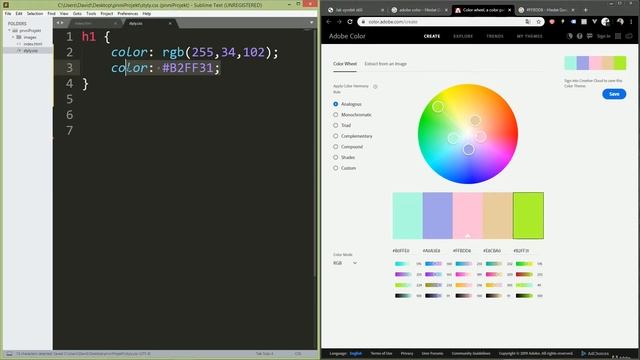
Task: Open the Selection menu in Sublime Text
Action: pos(35,13)
